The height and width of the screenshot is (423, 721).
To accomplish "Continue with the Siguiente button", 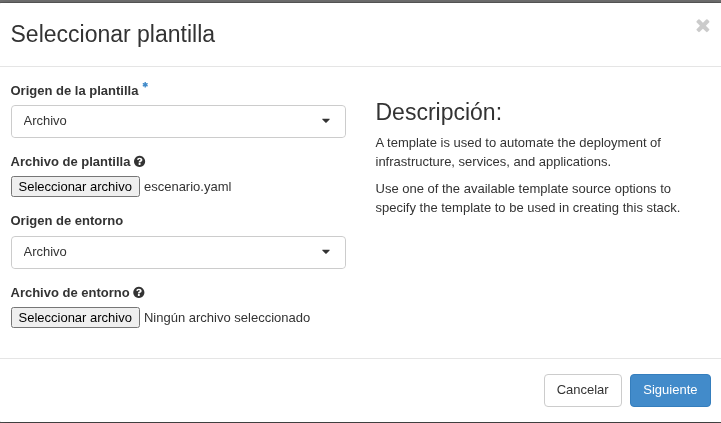I will coord(670,390).
